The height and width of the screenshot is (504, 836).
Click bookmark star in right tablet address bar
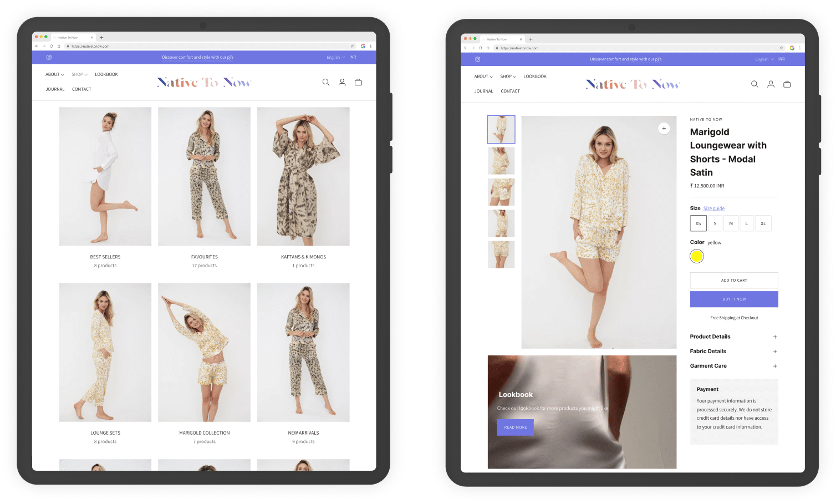pos(781,48)
